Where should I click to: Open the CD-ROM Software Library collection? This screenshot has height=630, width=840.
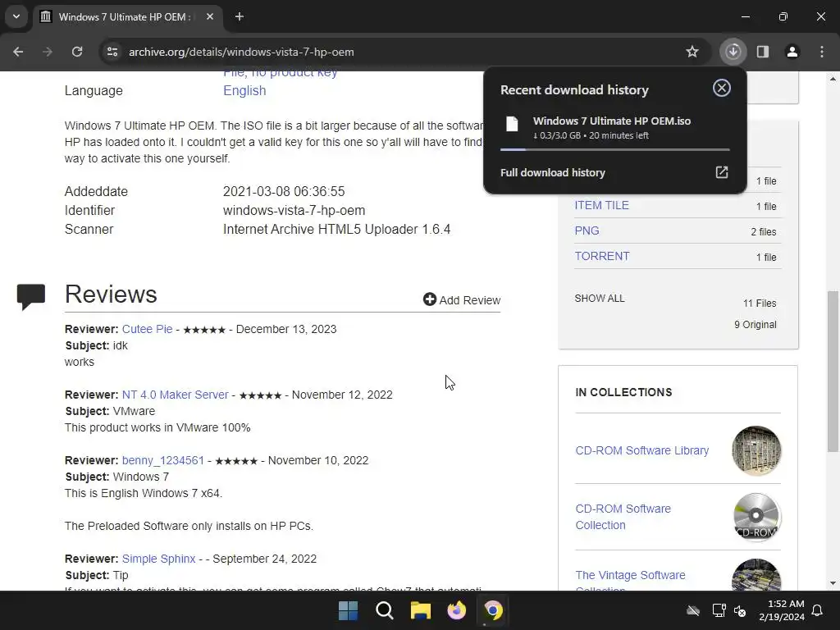[x=641, y=450]
